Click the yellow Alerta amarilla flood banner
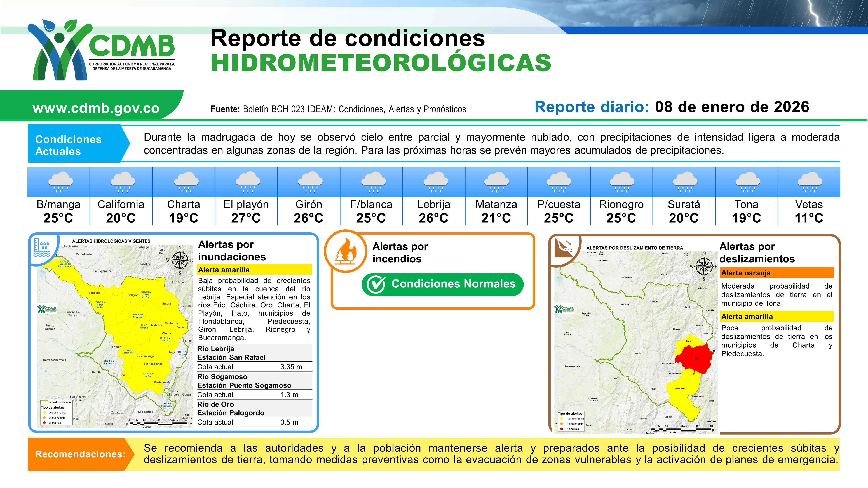Image resolution: width=868 pixels, height=488 pixels. [x=254, y=270]
